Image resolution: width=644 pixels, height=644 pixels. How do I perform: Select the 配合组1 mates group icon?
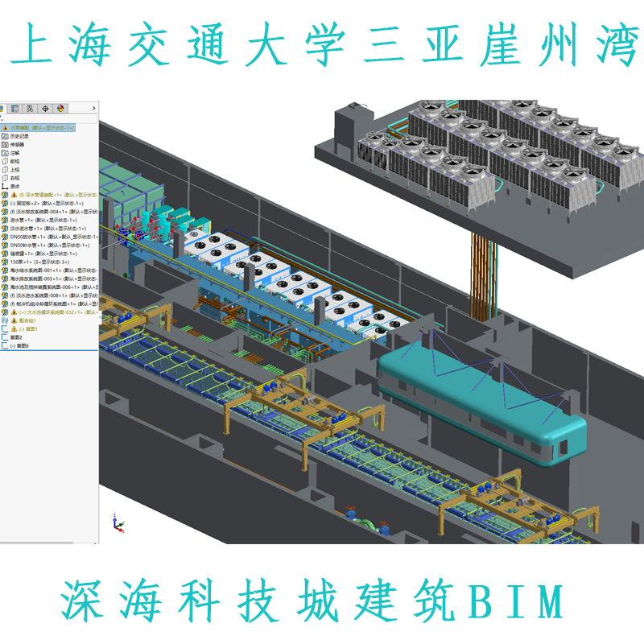click(x=5, y=320)
